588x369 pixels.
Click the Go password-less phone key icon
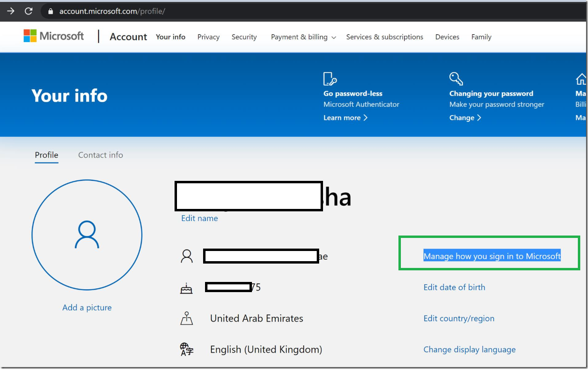329,79
